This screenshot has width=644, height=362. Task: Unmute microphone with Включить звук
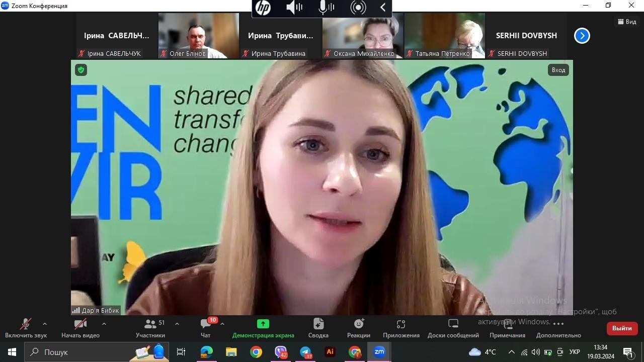coord(26,328)
